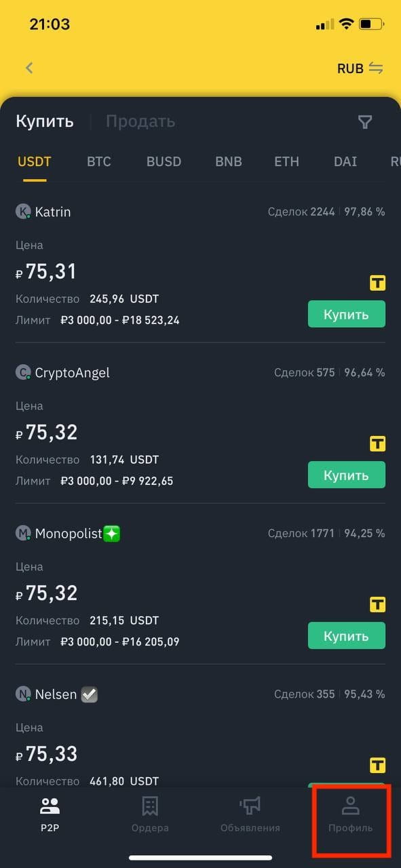
Task: Switch to the ETH tab
Action: coord(286,162)
